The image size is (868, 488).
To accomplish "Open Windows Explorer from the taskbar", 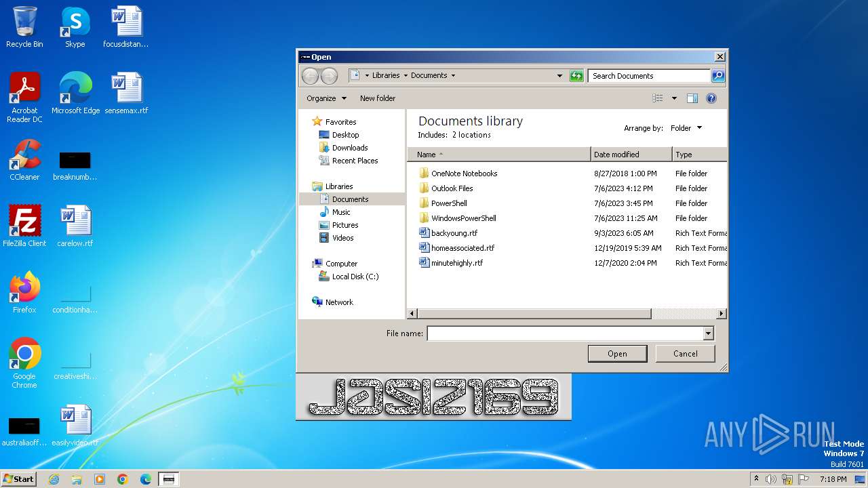I will tap(77, 479).
